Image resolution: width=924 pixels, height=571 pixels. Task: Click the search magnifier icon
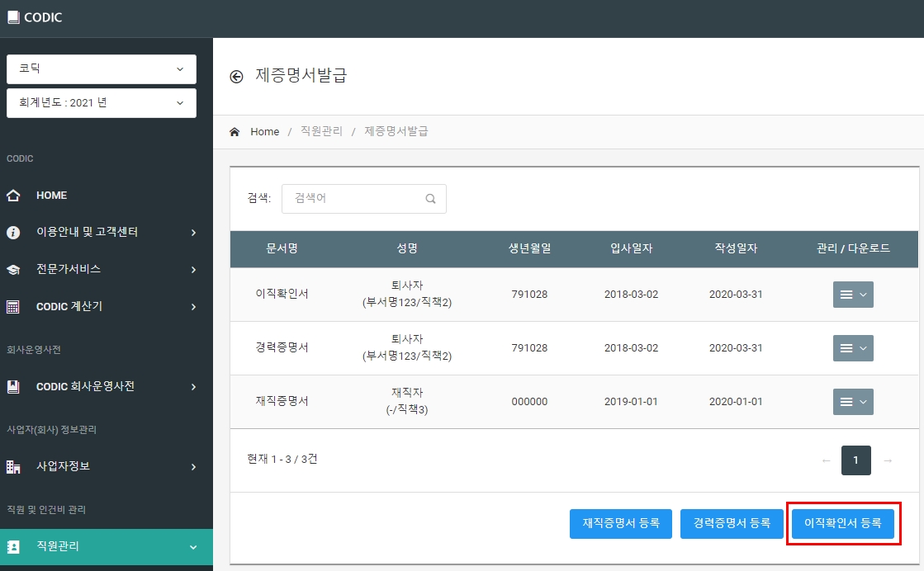pos(431,199)
